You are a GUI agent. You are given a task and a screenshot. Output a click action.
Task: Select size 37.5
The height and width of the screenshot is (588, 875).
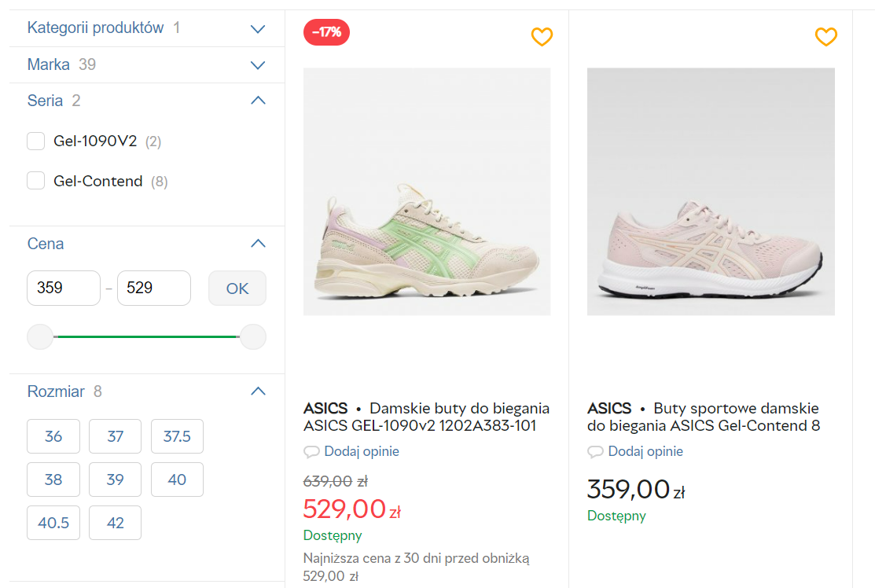pos(177,436)
